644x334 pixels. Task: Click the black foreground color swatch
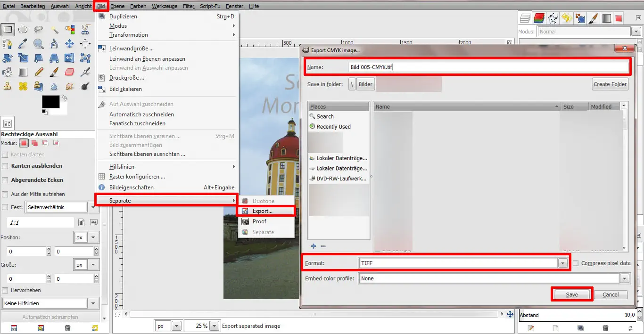pos(50,101)
